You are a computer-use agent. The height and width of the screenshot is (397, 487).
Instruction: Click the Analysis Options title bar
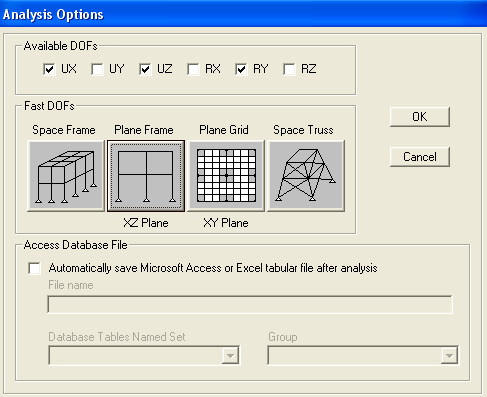(x=243, y=14)
